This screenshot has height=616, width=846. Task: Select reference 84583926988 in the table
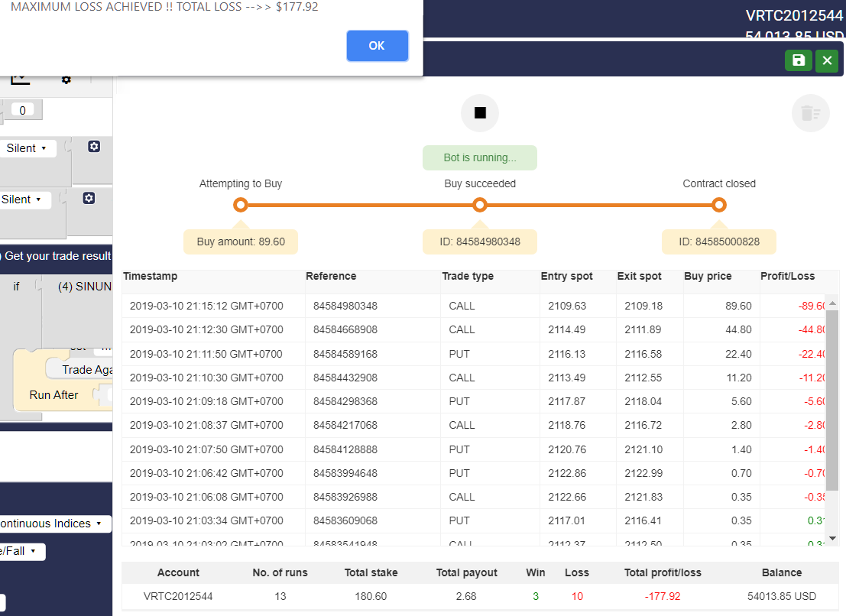coord(345,497)
